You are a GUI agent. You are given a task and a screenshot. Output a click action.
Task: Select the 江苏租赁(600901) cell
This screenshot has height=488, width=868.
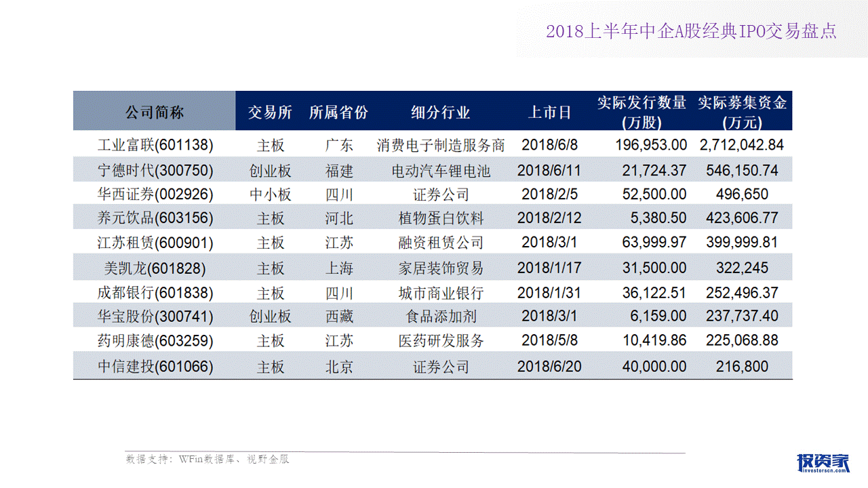coord(155,243)
